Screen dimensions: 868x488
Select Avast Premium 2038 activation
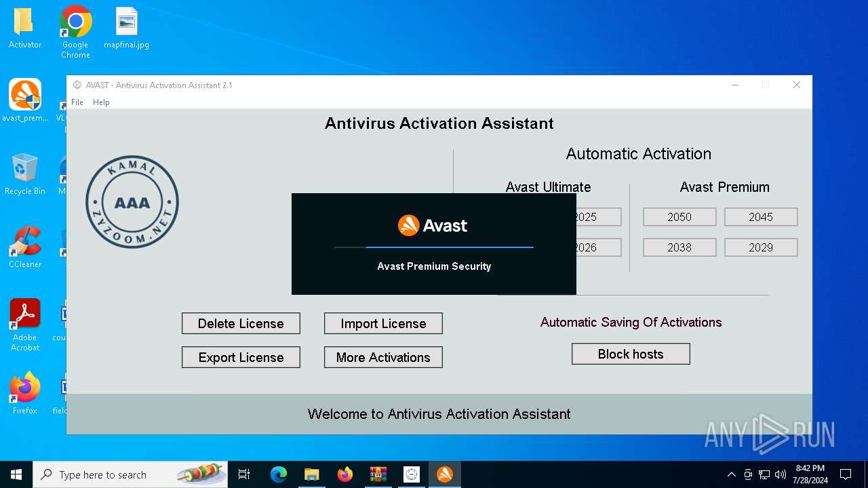(x=679, y=247)
